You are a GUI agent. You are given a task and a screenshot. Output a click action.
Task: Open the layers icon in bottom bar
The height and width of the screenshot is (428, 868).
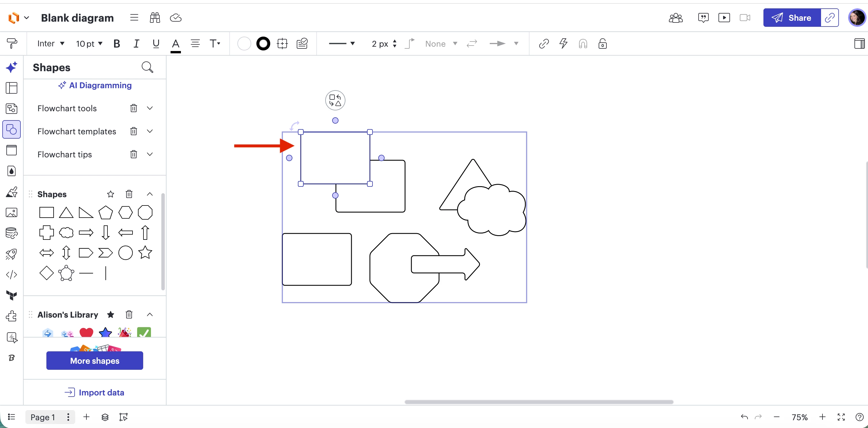(105, 417)
